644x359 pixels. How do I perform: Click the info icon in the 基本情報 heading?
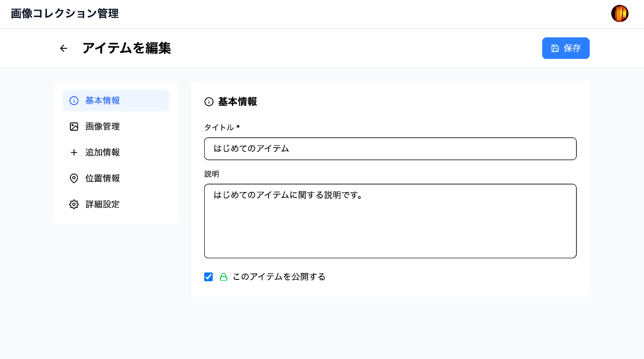(209, 102)
